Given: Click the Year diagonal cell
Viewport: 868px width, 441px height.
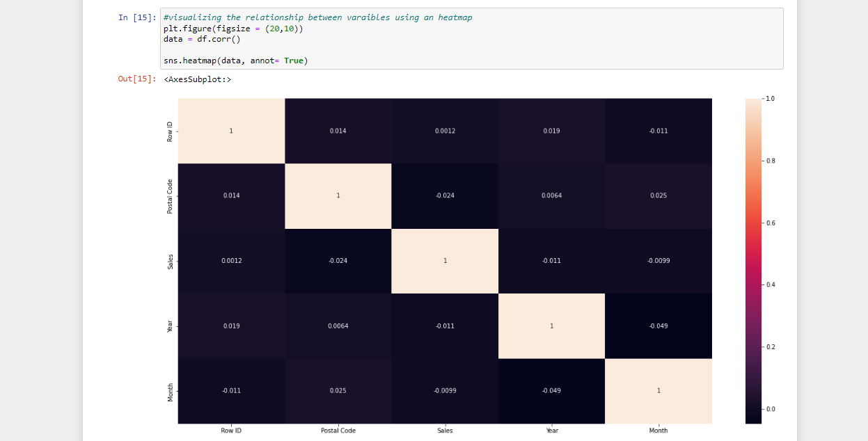Looking at the screenshot, I should coord(551,326).
